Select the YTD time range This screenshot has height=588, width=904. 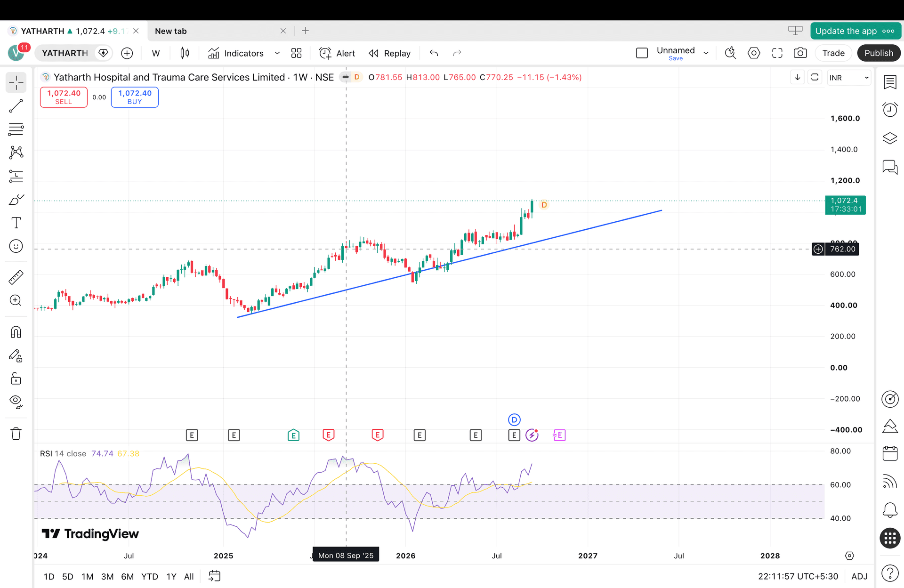tap(150, 576)
